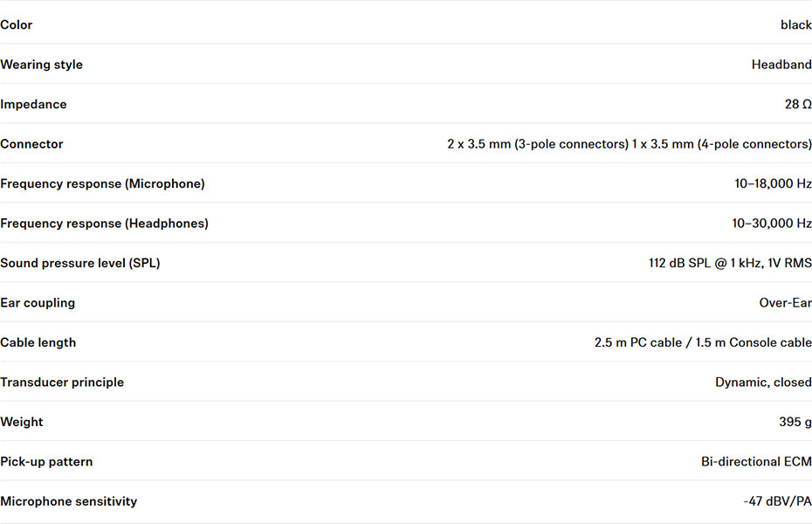
Task: Click the Cable length label
Action: pyautogui.click(x=38, y=342)
